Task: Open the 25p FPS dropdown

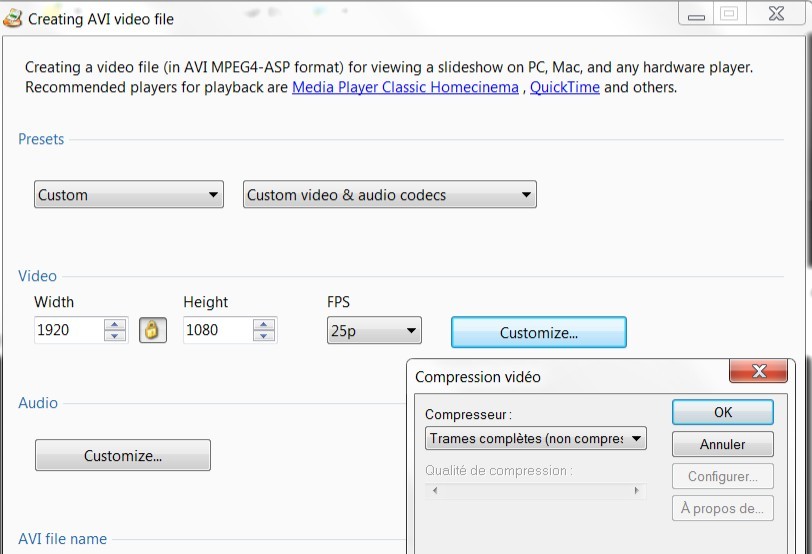Action: point(374,330)
